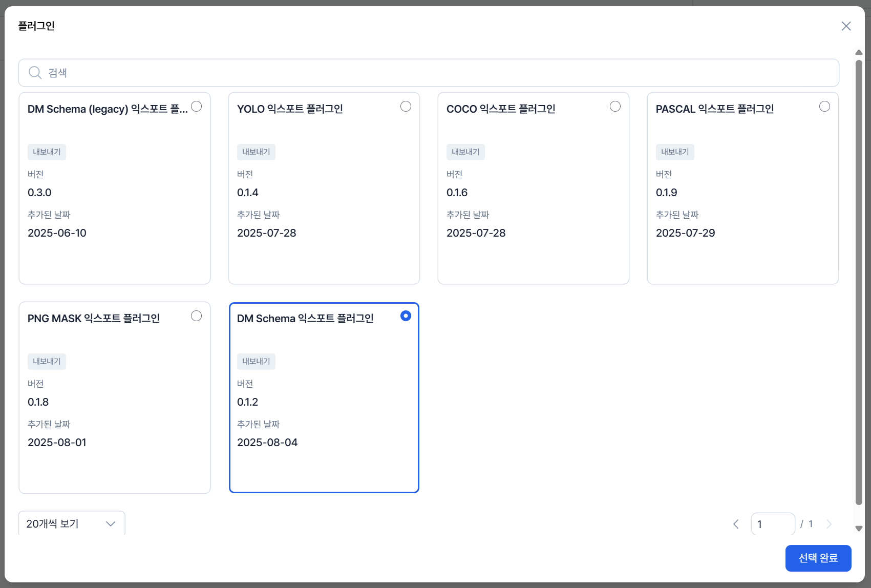The image size is (871, 588).
Task: Focus the 검색 search field
Action: 429,73
